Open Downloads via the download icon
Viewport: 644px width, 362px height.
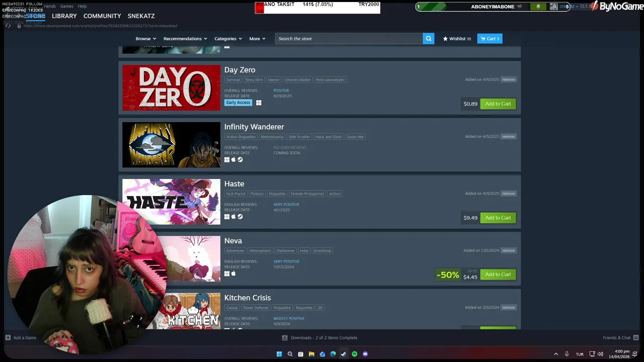click(x=285, y=338)
